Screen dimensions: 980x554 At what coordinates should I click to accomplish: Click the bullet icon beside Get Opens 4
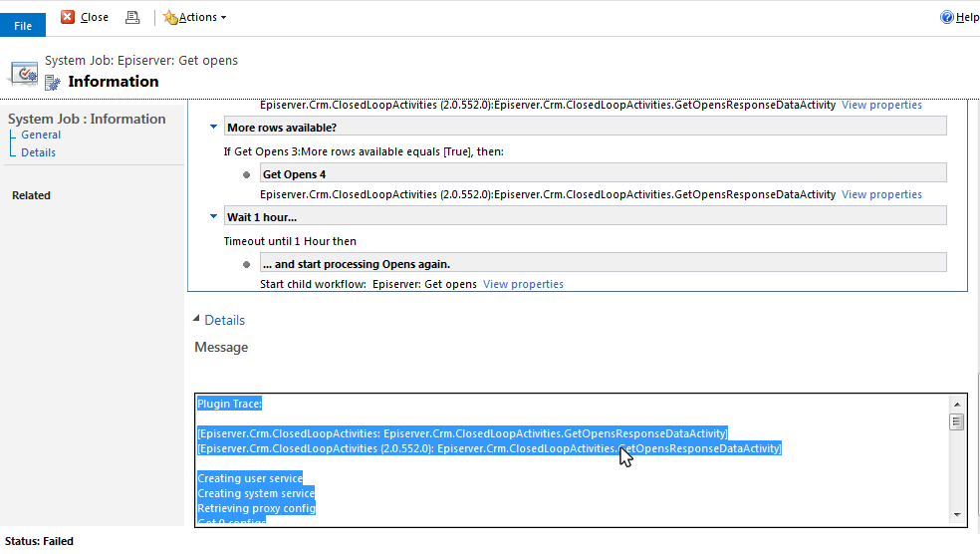pyautogui.click(x=246, y=174)
